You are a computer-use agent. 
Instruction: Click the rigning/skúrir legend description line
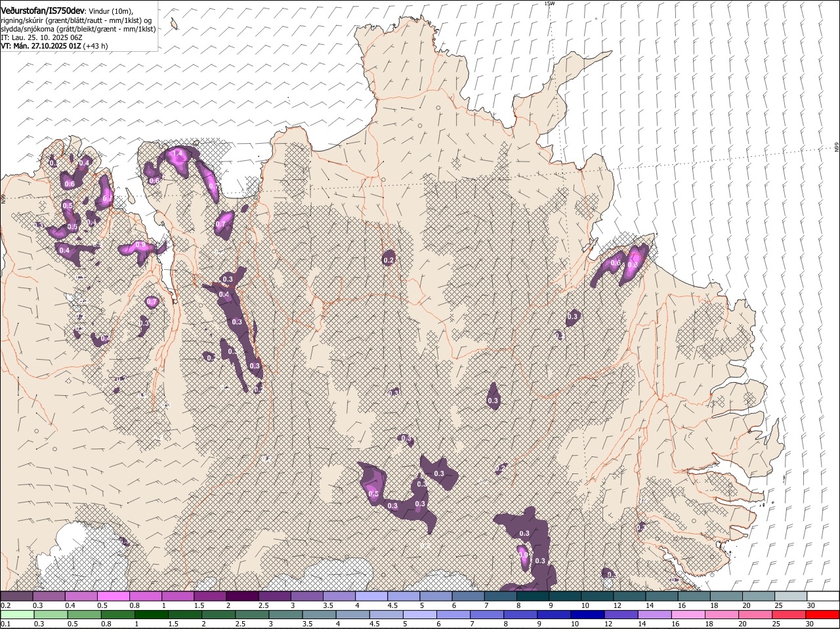tap(76, 20)
